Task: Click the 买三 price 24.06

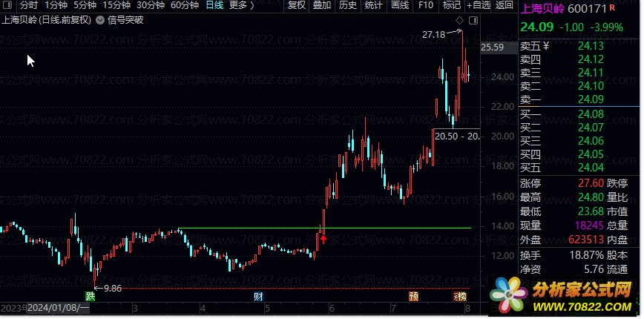Action: point(591,141)
